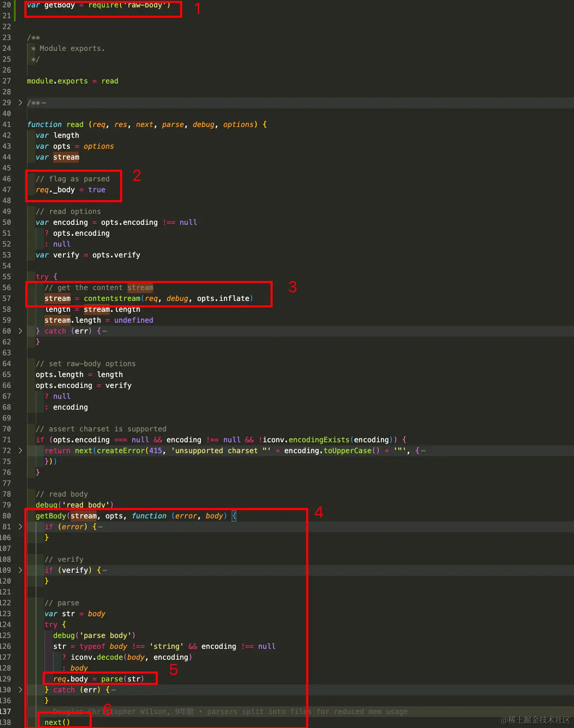Image resolution: width=574 pixels, height=728 pixels.
Task: Unfold the catch (err) block at line 130
Action: point(20,690)
